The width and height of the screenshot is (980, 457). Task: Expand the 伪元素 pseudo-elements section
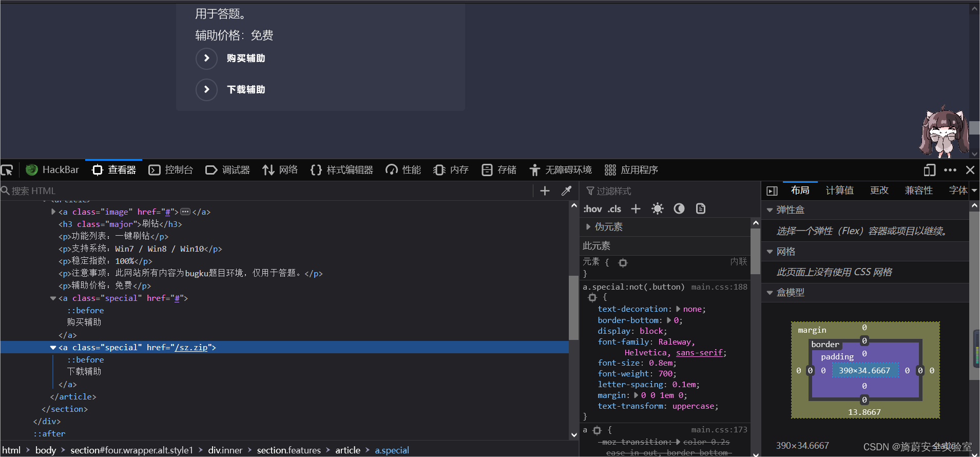tap(588, 227)
